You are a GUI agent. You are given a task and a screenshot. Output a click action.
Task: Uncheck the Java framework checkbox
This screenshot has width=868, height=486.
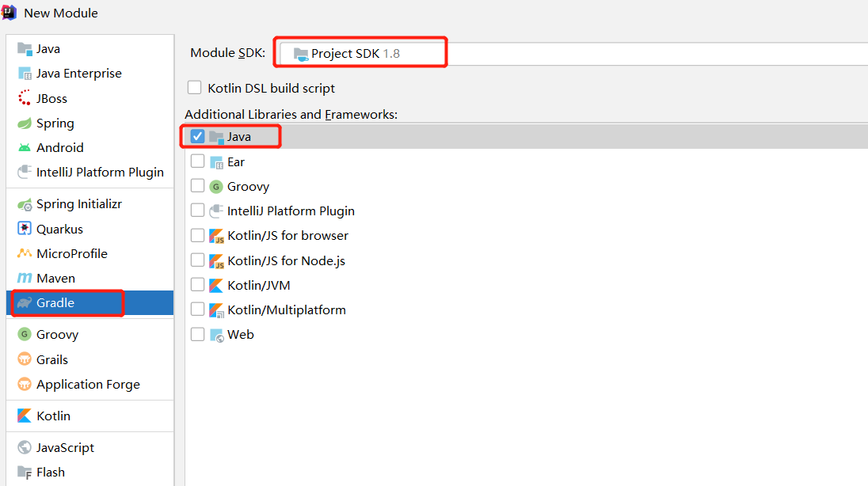pos(198,136)
